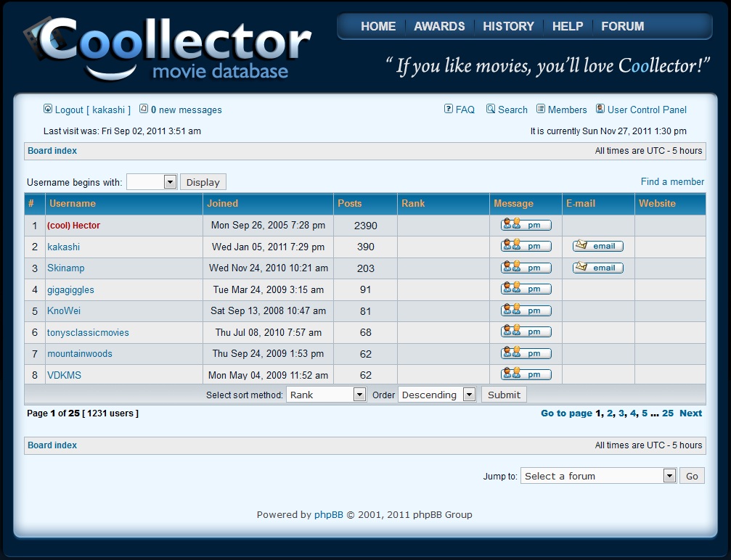731x560 pixels.
Task: Go to page 4 of members
Action: (633, 413)
